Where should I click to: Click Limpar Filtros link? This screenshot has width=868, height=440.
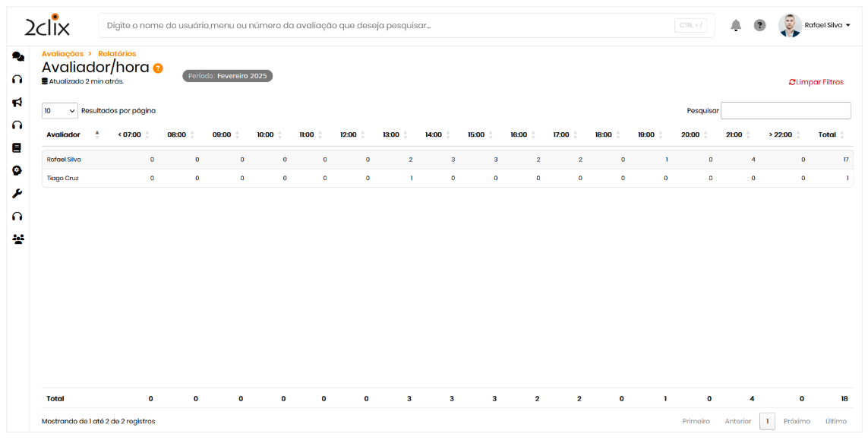[x=816, y=82]
